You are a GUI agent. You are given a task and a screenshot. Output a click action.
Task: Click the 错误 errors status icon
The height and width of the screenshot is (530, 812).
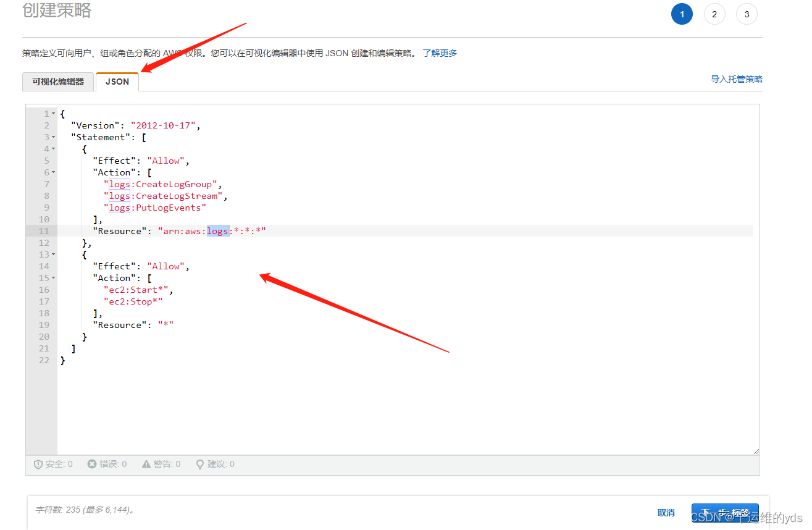point(93,464)
